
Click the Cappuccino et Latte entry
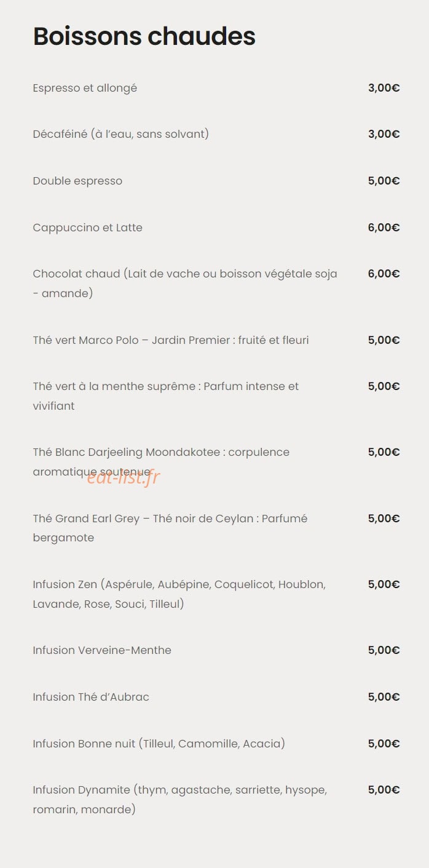point(87,228)
